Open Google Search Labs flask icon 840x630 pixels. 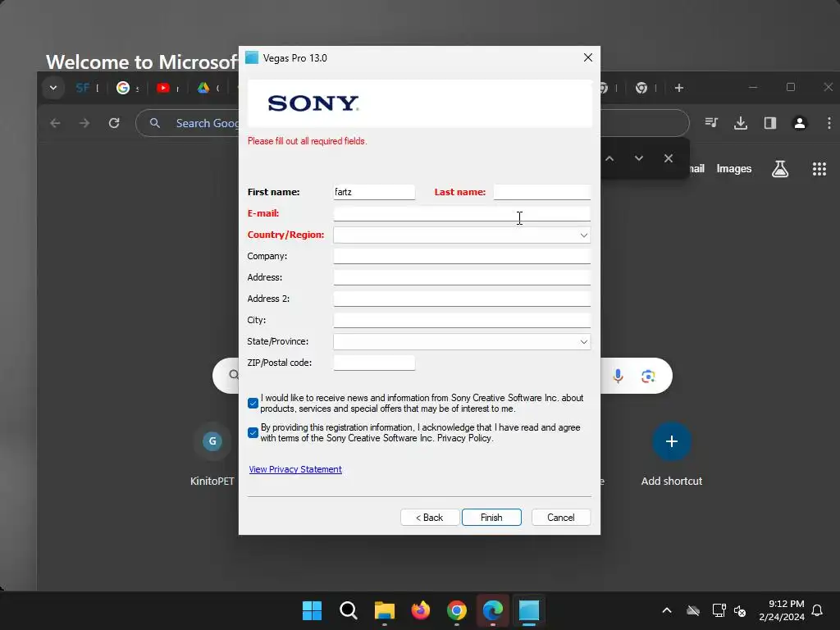click(x=780, y=169)
